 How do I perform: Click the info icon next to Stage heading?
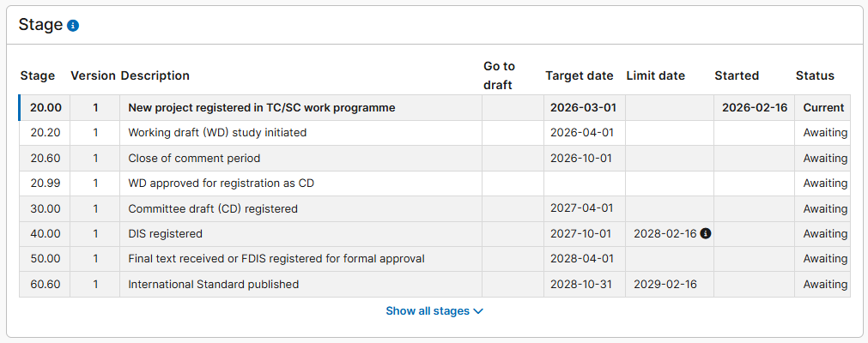click(73, 26)
